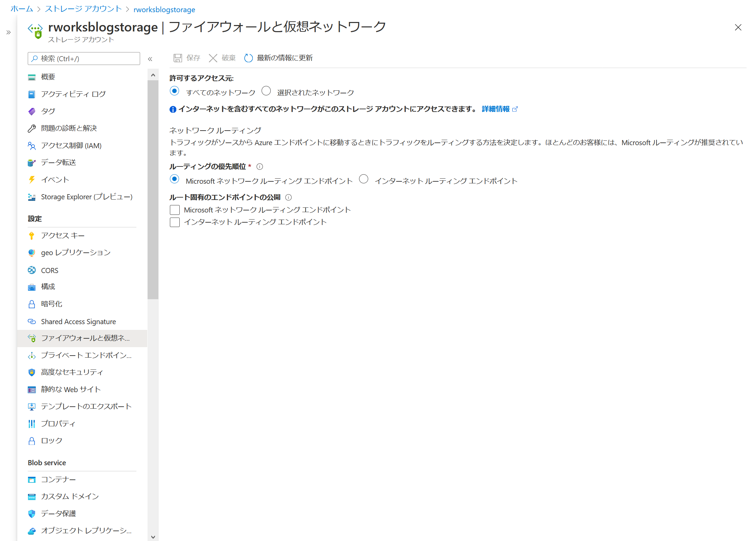Open the オブジェクト レプリケーション cloud icon
The height and width of the screenshot is (541, 756).
(x=32, y=531)
